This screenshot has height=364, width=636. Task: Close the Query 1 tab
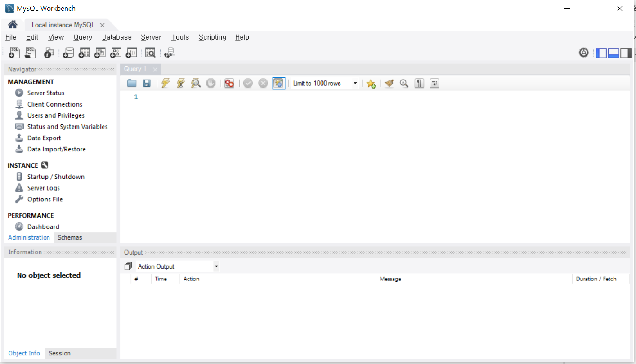pos(155,69)
